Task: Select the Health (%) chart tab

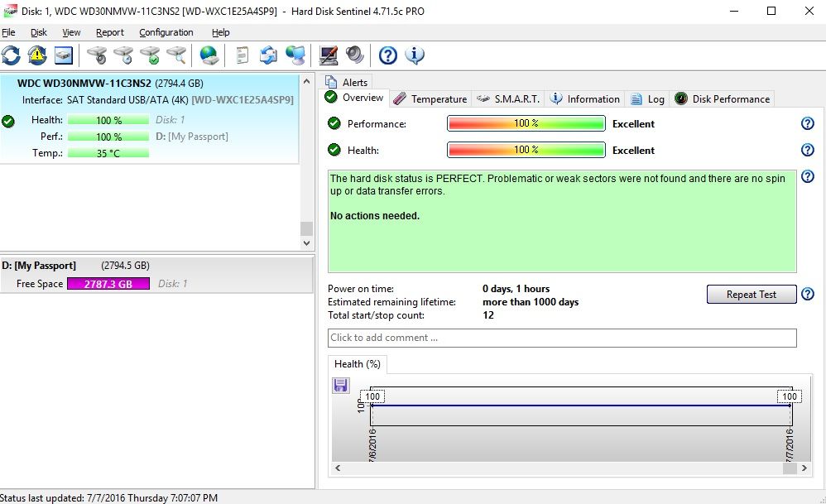Action: tap(358, 364)
